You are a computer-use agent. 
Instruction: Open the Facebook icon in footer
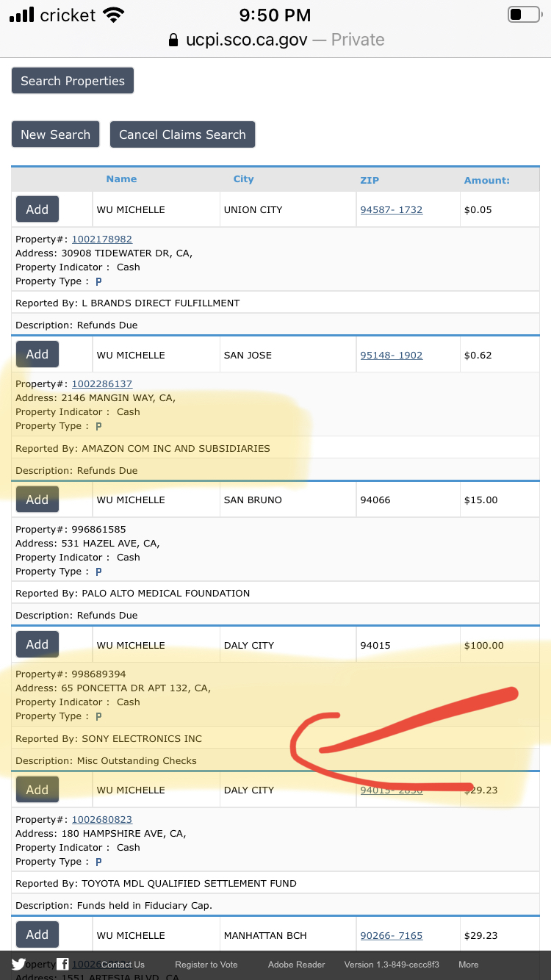pos(63,965)
